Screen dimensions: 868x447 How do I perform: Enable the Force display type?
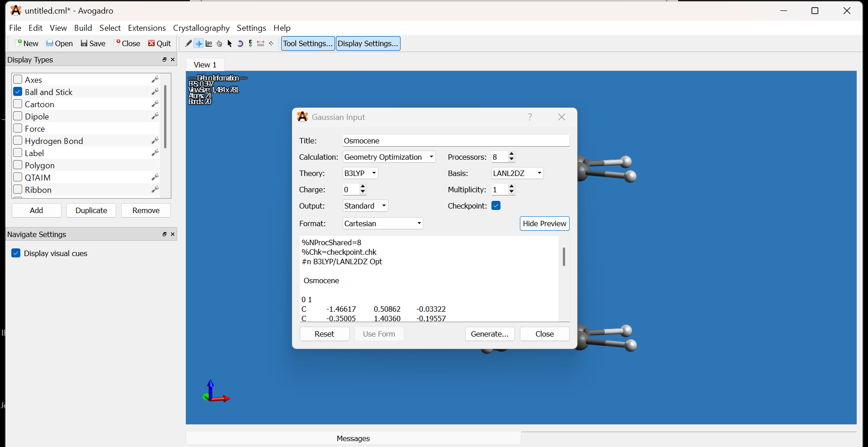(18, 128)
